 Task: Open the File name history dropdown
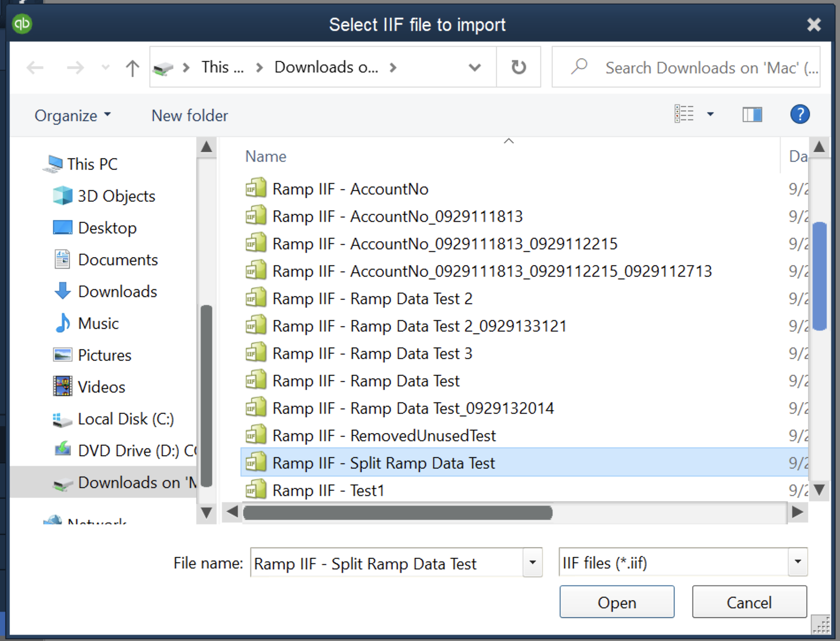[533, 563]
